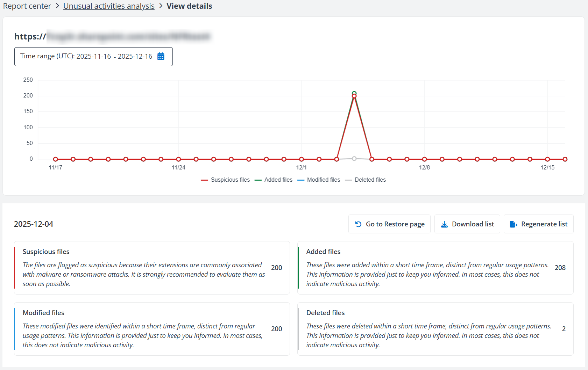Click the green Added files legend marker
This screenshot has height=370, width=588.
point(260,180)
